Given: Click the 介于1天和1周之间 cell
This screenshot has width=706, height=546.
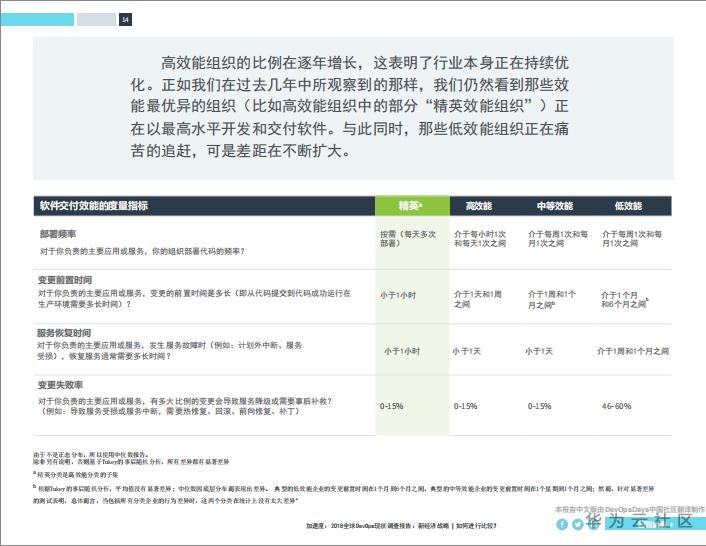Looking at the screenshot, I should [478, 299].
